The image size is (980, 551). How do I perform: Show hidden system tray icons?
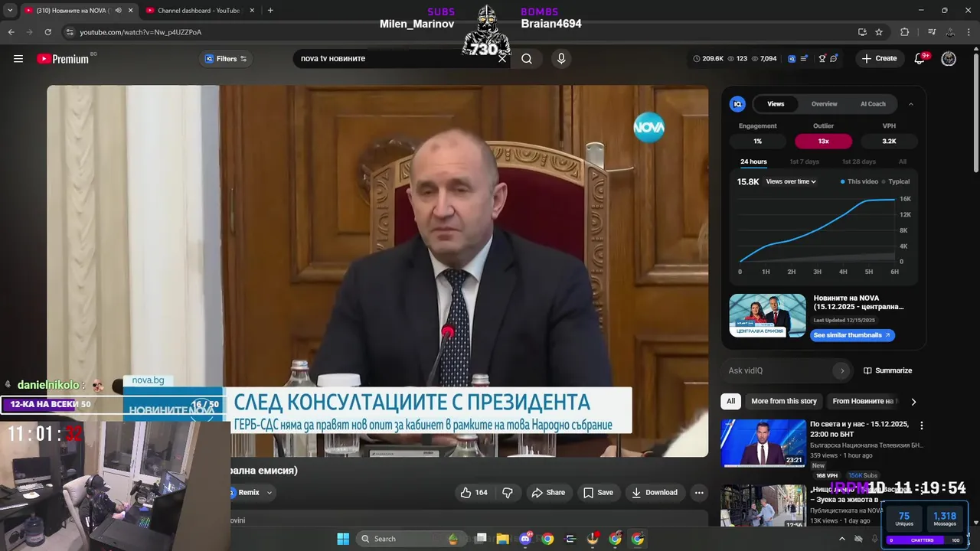coord(841,539)
